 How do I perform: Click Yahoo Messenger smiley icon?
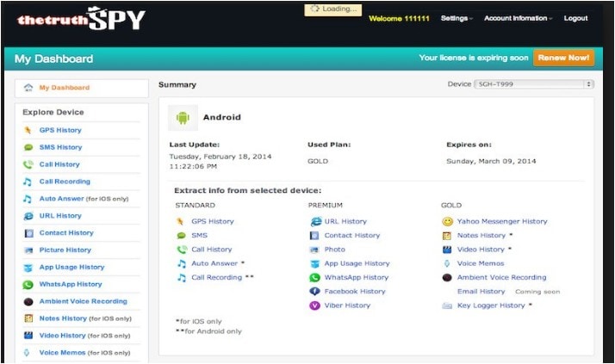[447, 222]
